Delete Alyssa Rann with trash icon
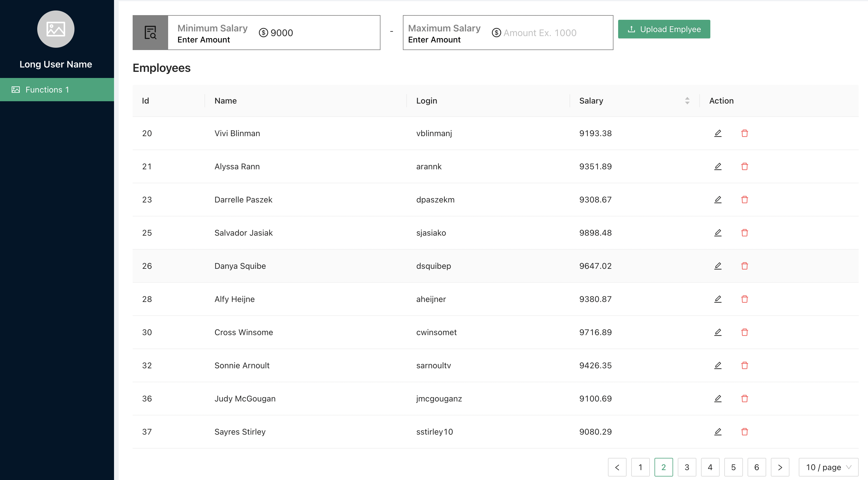This screenshot has width=868, height=480. [744, 166]
